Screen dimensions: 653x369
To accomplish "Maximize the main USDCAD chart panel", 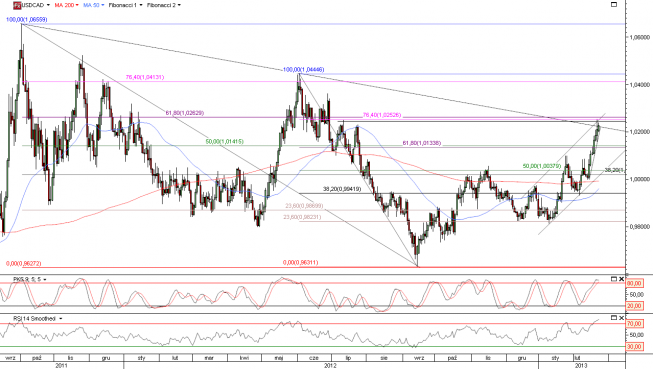I will pos(614,5).
